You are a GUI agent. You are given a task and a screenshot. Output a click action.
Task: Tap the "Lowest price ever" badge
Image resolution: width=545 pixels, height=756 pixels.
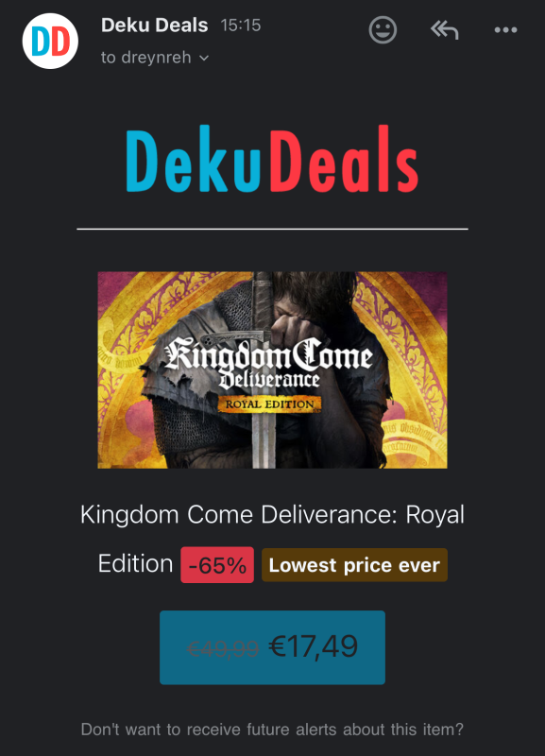(x=354, y=565)
